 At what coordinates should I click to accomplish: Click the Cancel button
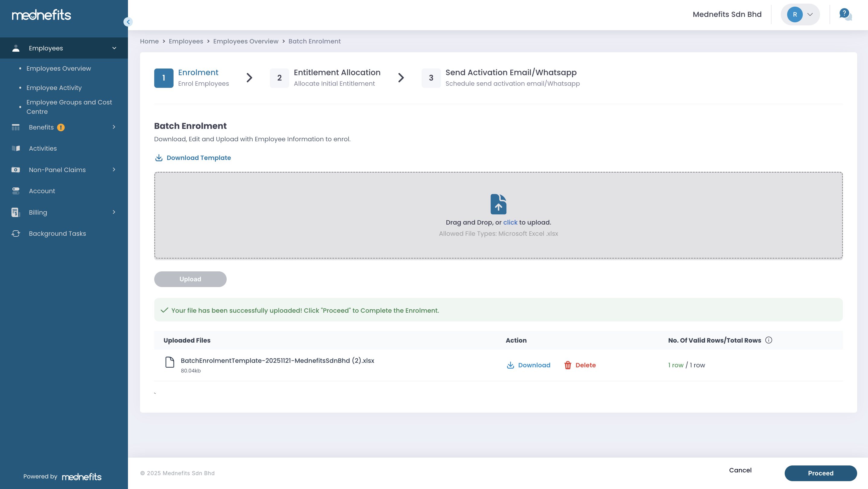point(740,470)
